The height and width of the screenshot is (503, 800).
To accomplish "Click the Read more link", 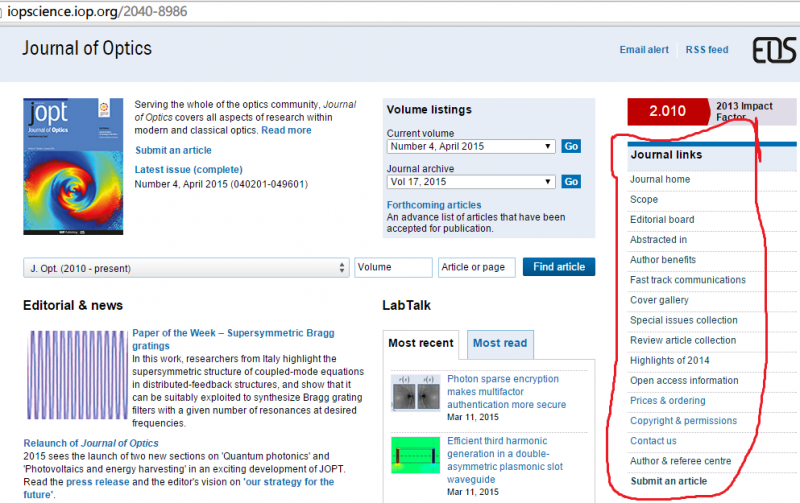I will pos(286,130).
